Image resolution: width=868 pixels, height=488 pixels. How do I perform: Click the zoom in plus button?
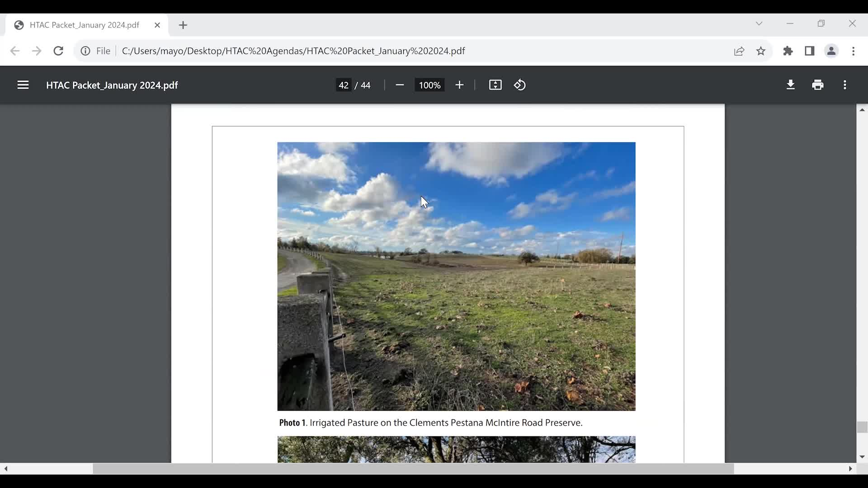459,85
